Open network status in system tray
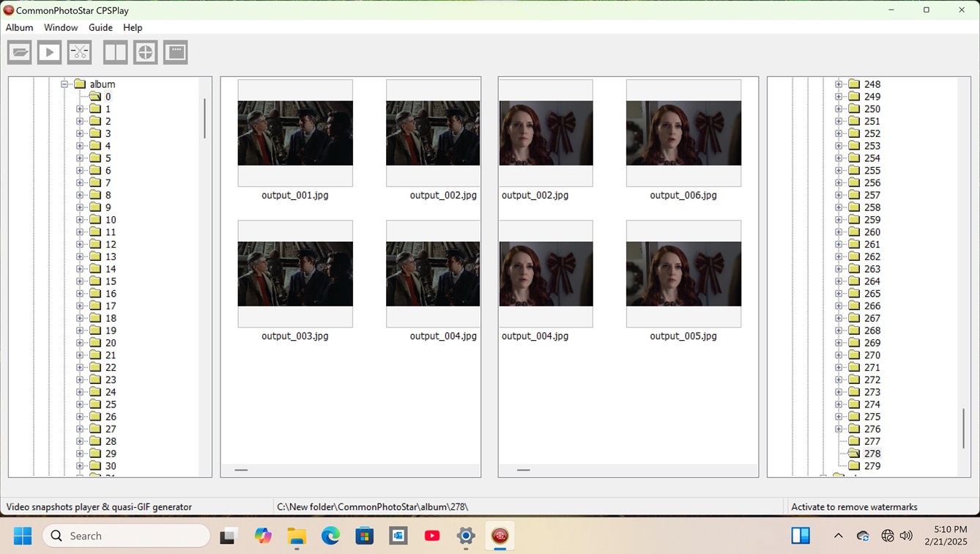The image size is (980, 554). (x=888, y=536)
